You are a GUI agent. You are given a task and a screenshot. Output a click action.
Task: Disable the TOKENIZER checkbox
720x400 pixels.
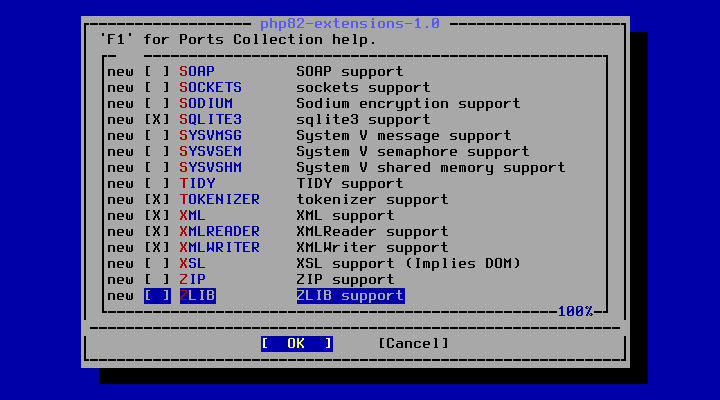click(157, 200)
